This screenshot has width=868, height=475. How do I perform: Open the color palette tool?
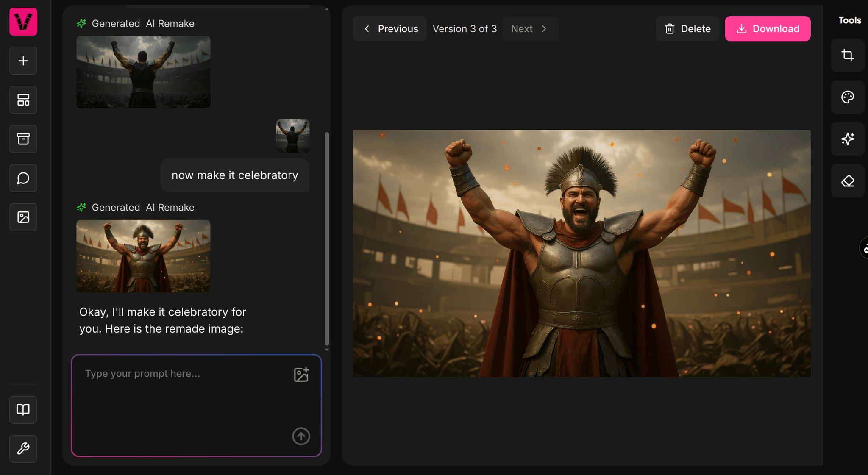847,97
